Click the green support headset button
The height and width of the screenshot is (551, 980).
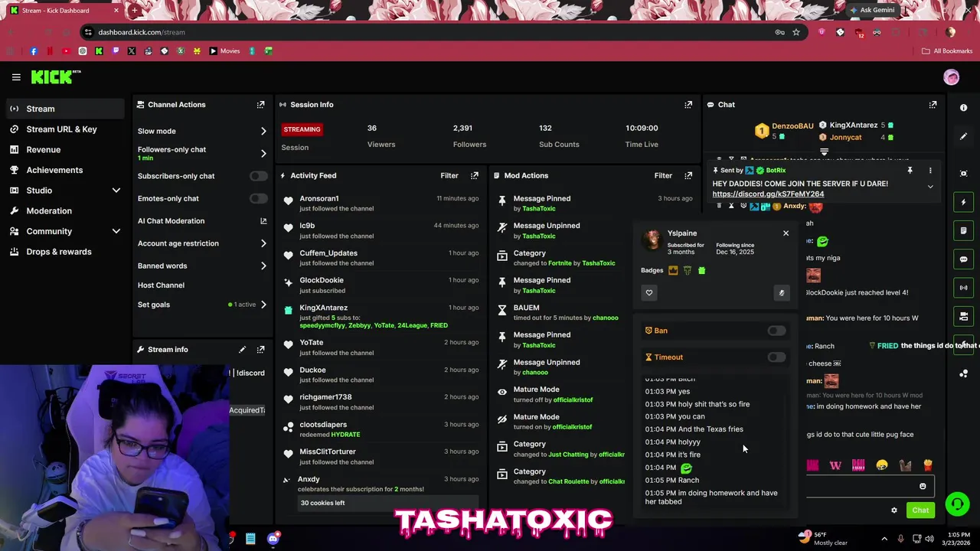(956, 504)
